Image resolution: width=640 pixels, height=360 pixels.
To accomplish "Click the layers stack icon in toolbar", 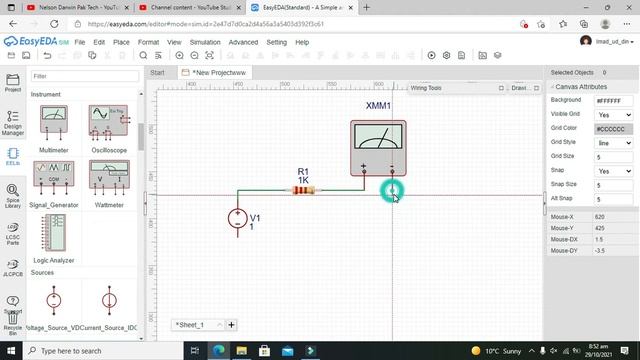I will coord(498,55).
